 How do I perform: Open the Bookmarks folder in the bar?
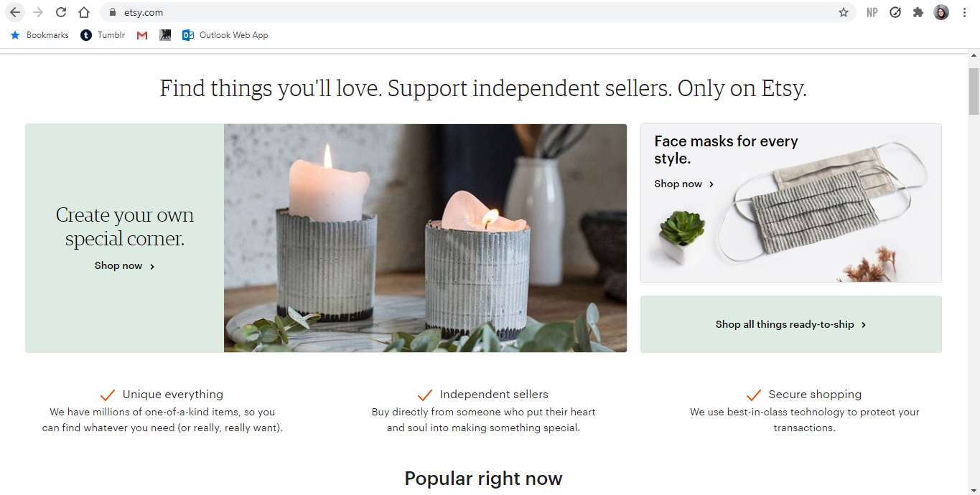click(x=39, y=35)
